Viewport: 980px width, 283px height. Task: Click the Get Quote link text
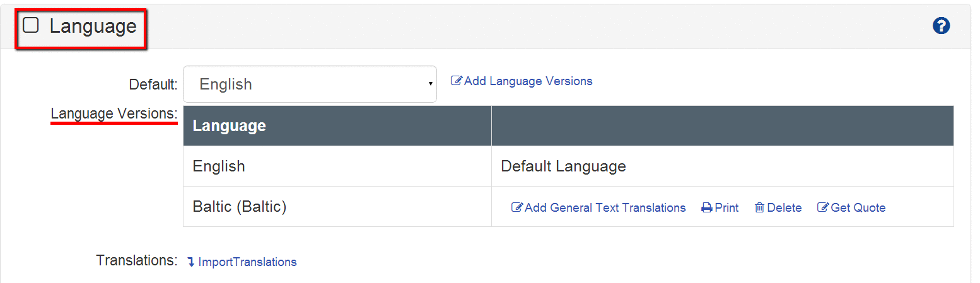[858, 208]
